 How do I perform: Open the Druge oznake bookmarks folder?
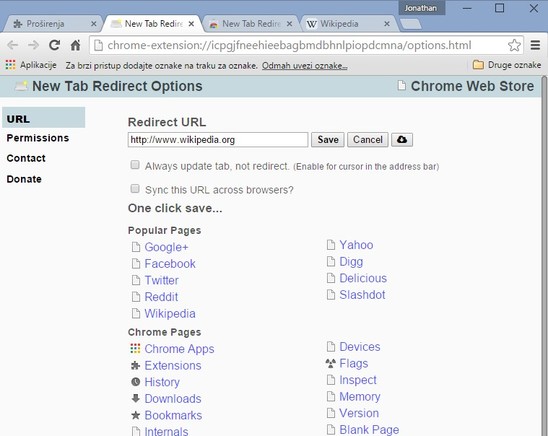[x=506, y=65]
